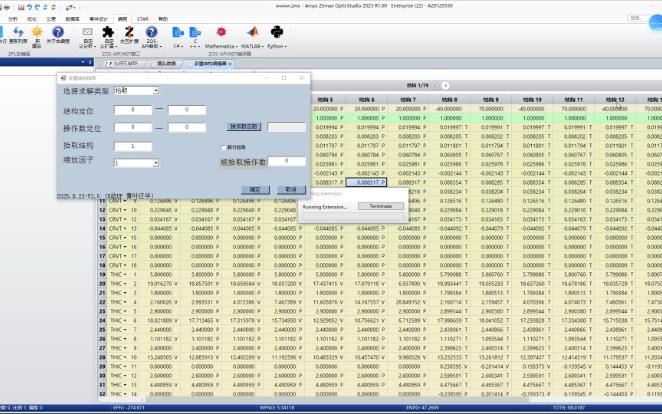Click the 结构 12 column header
The image size is (662, 414).
point(615,100)
